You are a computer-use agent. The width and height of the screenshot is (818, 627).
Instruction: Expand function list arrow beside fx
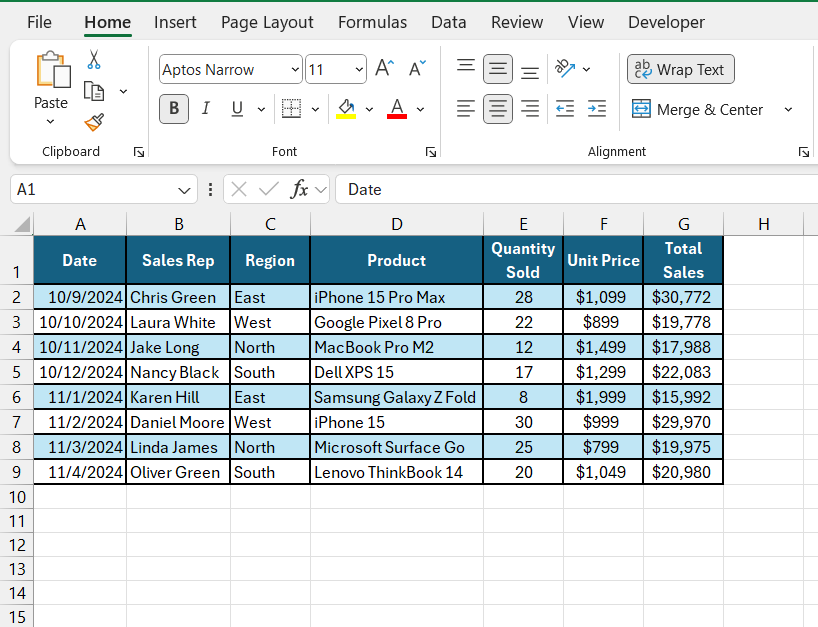pos(321,190)
